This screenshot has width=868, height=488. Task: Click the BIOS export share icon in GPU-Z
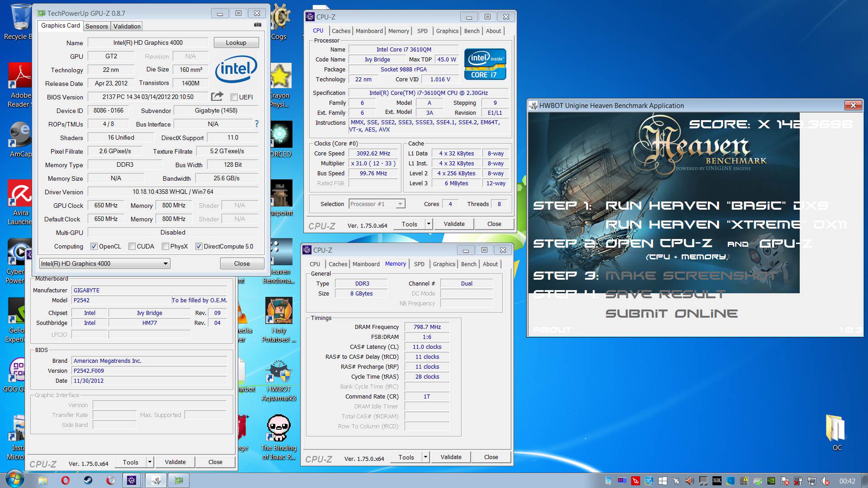pyautogui.click(x=217, y=96)
